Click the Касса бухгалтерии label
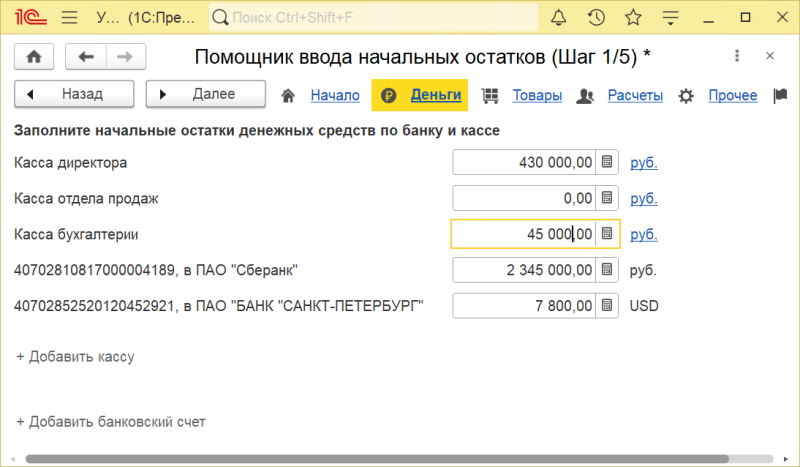 [76, 234]
